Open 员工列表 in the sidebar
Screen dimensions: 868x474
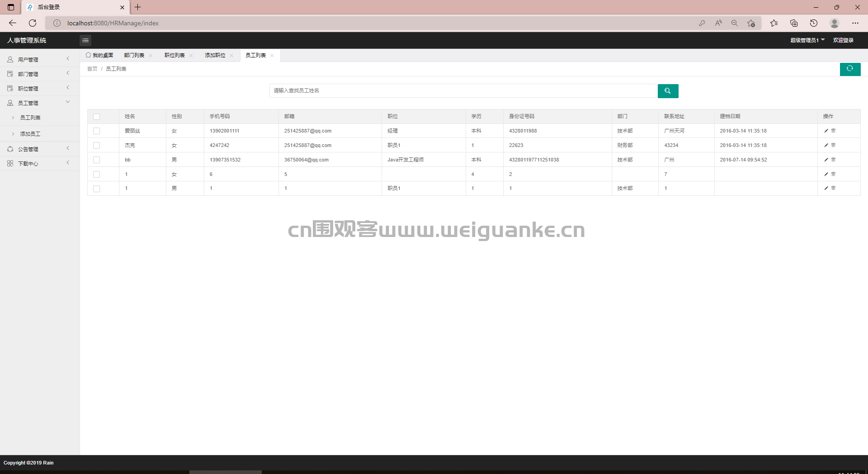pyautogui.click(x=30, y=118)
